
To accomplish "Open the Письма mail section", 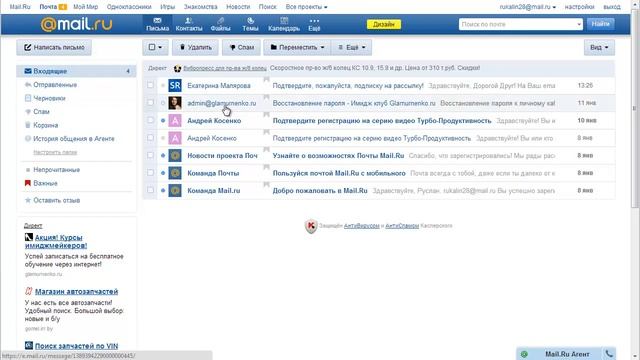I will [157, 24].
